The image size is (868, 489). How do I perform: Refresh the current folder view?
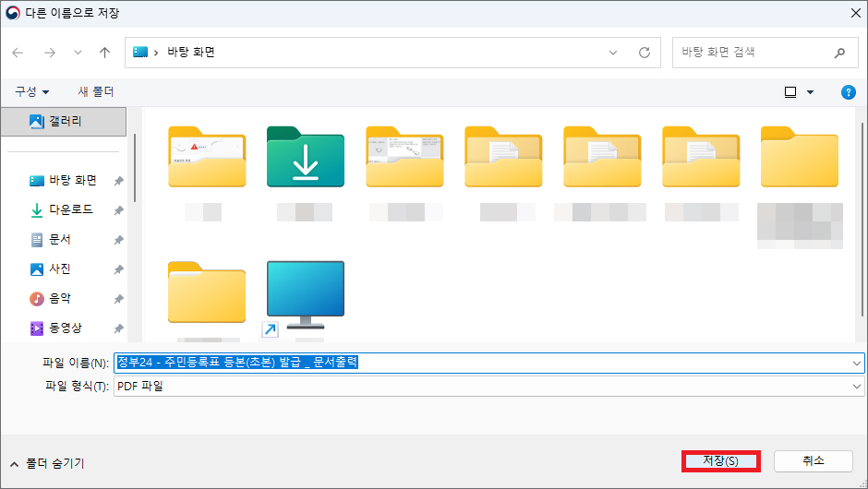(645, 53)
